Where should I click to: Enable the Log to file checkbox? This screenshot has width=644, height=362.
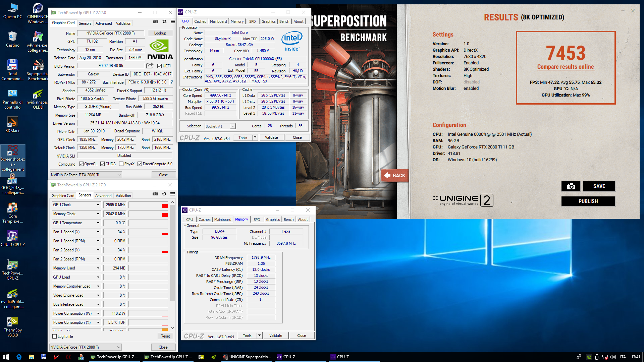[x=55, y=337]
